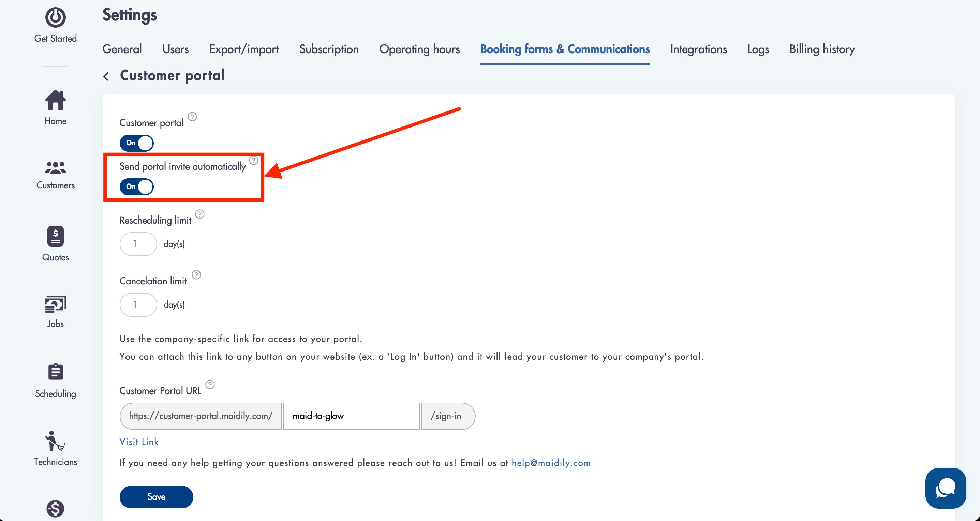Open the Jobs sidebar icon

click(56, 304)
